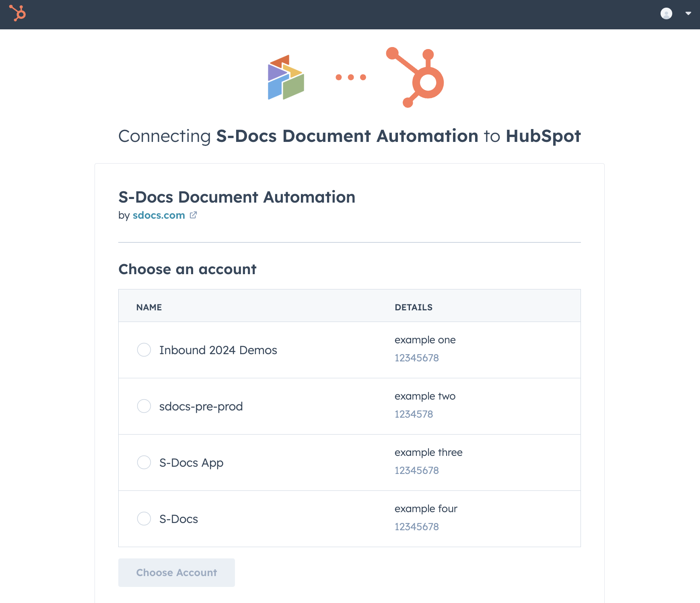Click the Inbound 2024 Demos account name

218,350
